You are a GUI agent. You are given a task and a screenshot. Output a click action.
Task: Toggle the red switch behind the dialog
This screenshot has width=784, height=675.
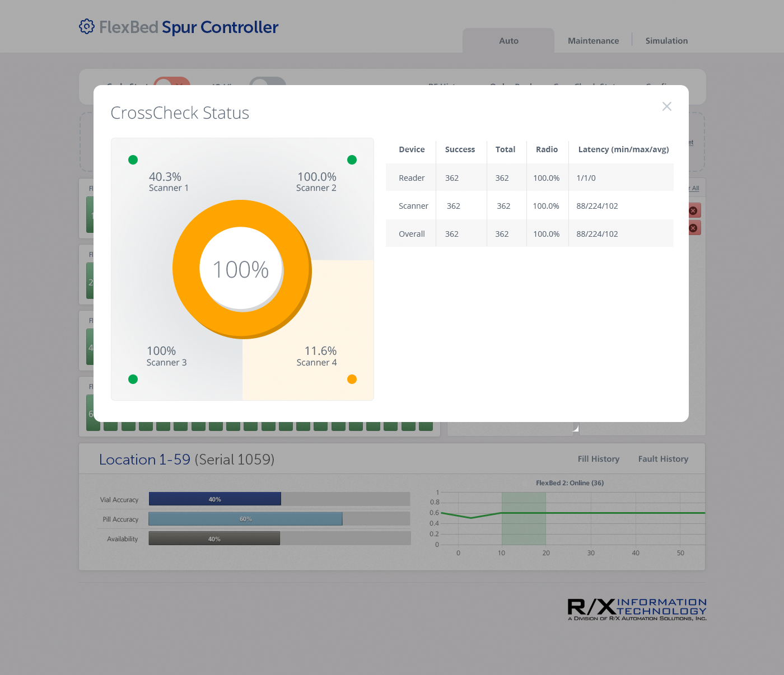172,81
